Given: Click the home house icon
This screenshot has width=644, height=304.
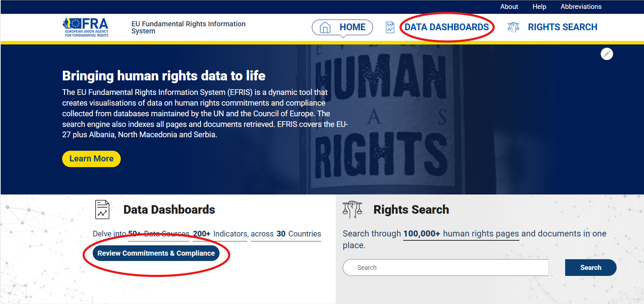Looking at the screenshot, I should click(x=325, y=27).
